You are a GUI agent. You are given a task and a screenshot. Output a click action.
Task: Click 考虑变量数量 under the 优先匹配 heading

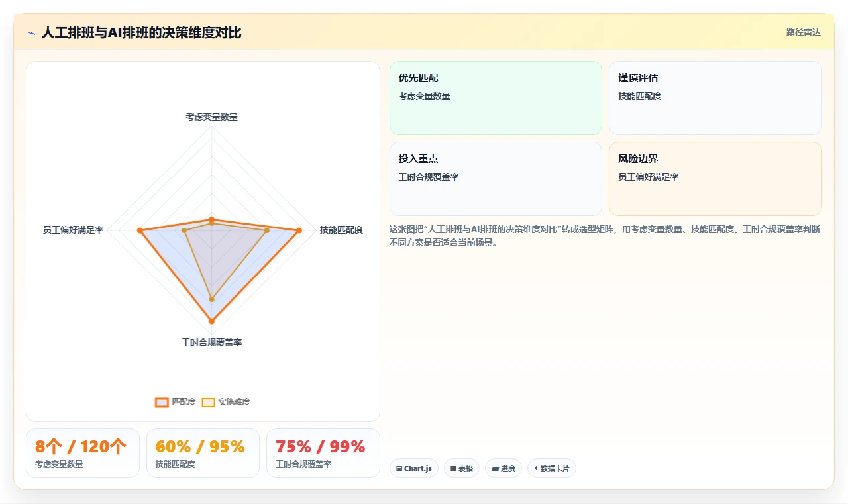[424, 96]
